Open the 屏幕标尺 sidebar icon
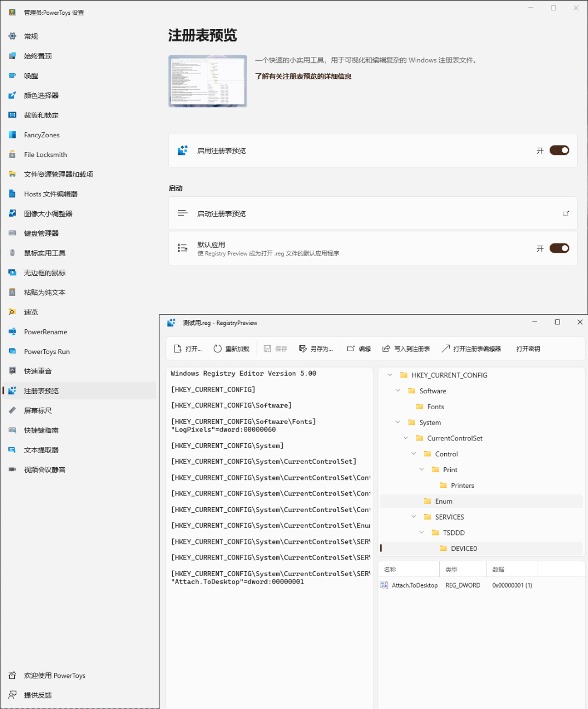Image resolution: width=588 pixels, height=709 pixels. (x=12, y=410)
